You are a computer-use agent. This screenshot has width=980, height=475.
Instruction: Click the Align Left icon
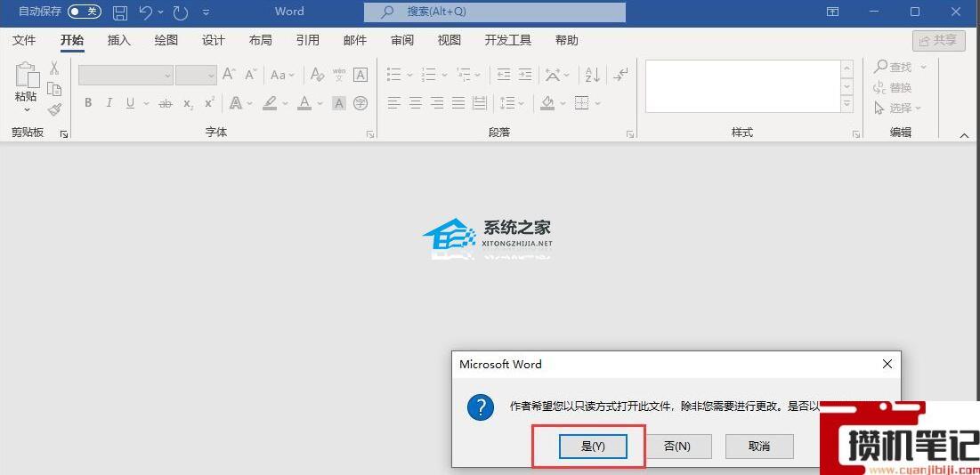[x=393, y=103]
